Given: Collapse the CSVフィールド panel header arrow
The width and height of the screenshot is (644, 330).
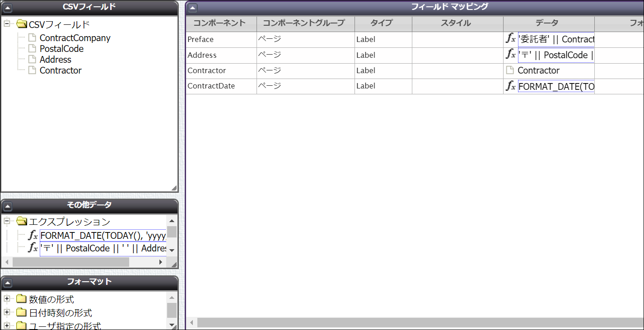Looking at the screenshot, I should click(8, 8).
